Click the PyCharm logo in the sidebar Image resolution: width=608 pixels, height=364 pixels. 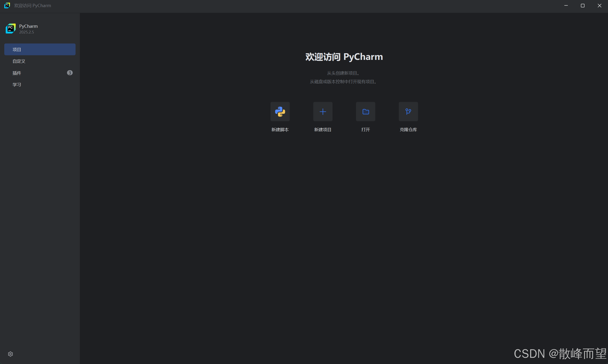click(10, 29)
